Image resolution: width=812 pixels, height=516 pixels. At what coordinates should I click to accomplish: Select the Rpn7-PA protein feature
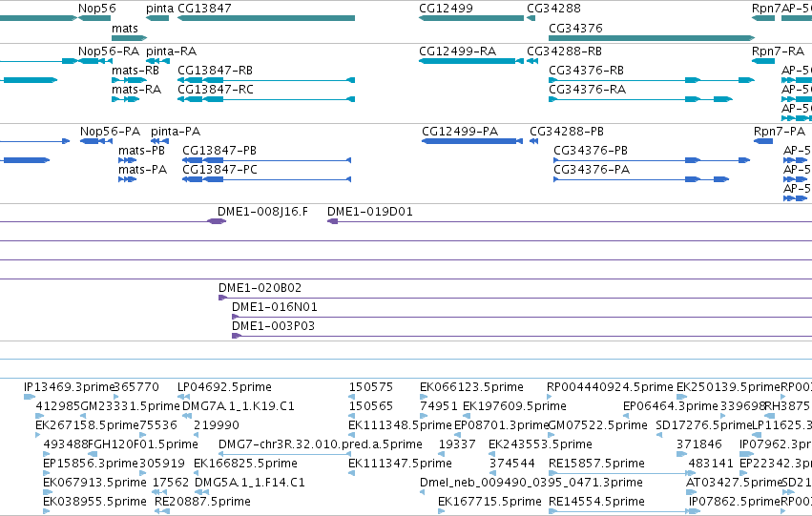click(763, 141)
